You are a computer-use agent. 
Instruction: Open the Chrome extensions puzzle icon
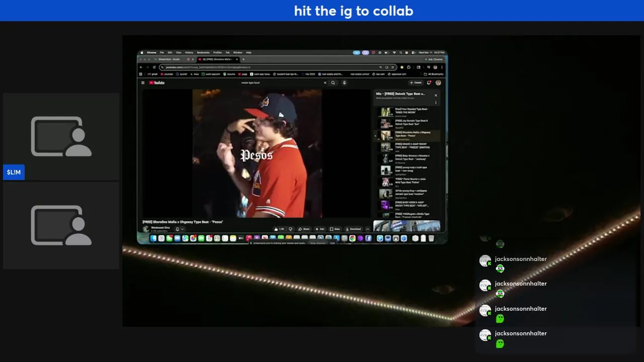[409, 67]
